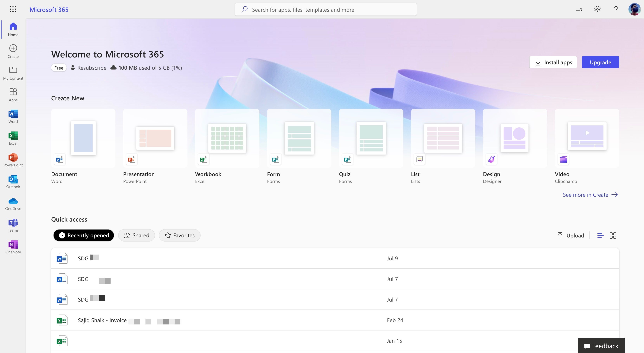Open Outlook from the left sidebar
Image resolution: width=644 pixels, height=353 pixels.
pos(13,181)
